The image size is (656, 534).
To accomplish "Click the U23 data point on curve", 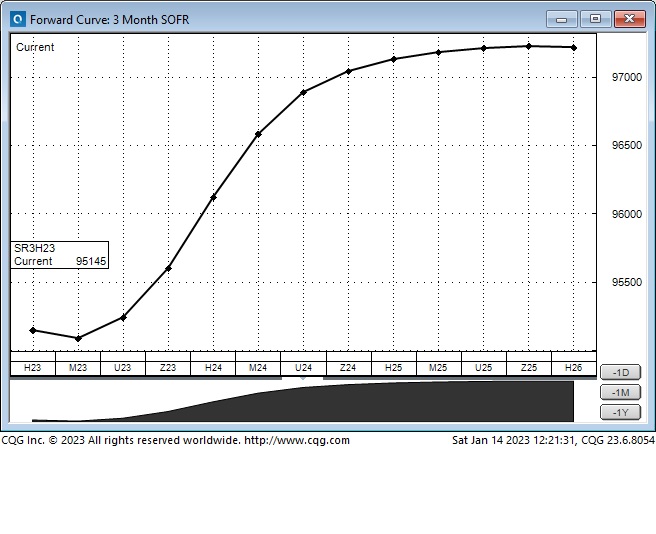I will point(123,318).
